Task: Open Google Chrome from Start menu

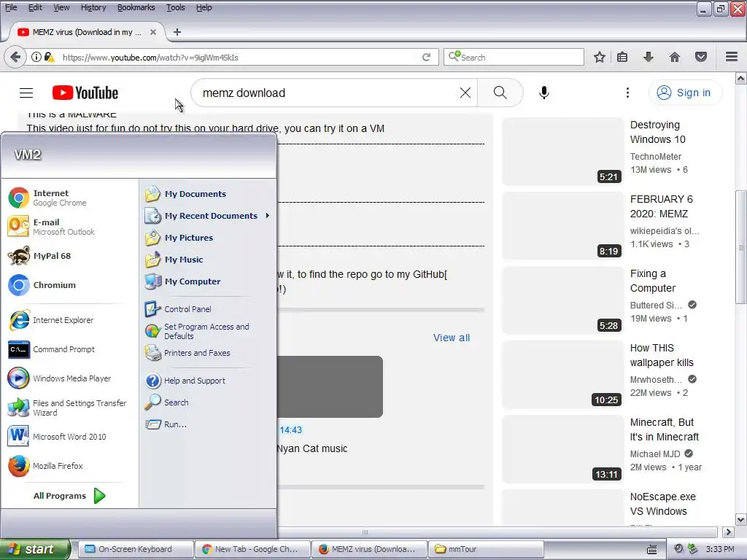Action: [x=69, y=198]
